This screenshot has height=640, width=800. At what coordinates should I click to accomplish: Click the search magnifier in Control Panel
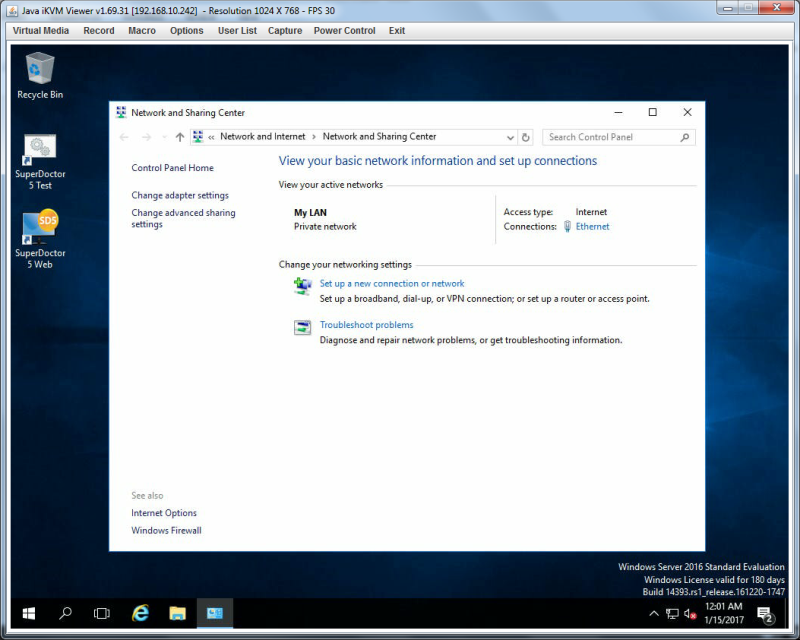(685, 137)
